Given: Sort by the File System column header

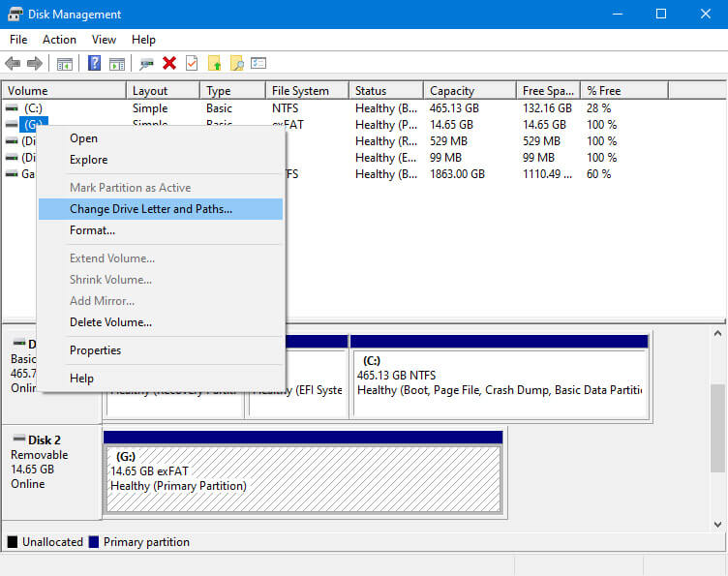Looking at the screenshot, I should point(307,90).
